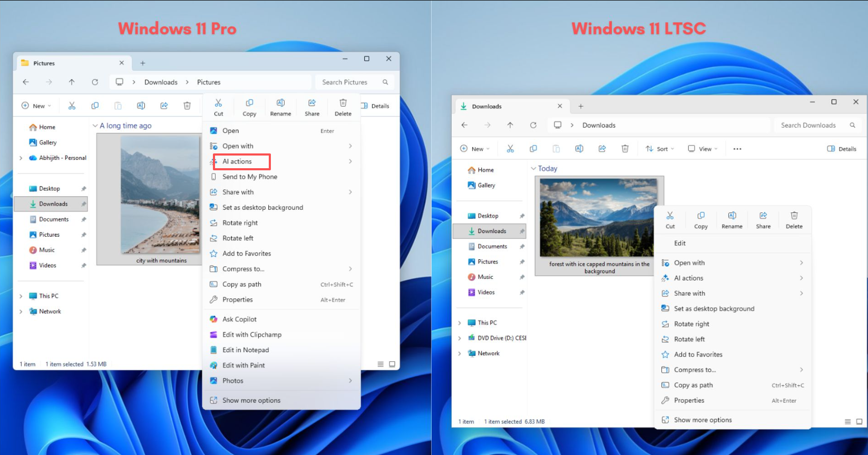Click Cut icon in Pro context menu
This screenshot has height=455, width=868.
[218, 103]
